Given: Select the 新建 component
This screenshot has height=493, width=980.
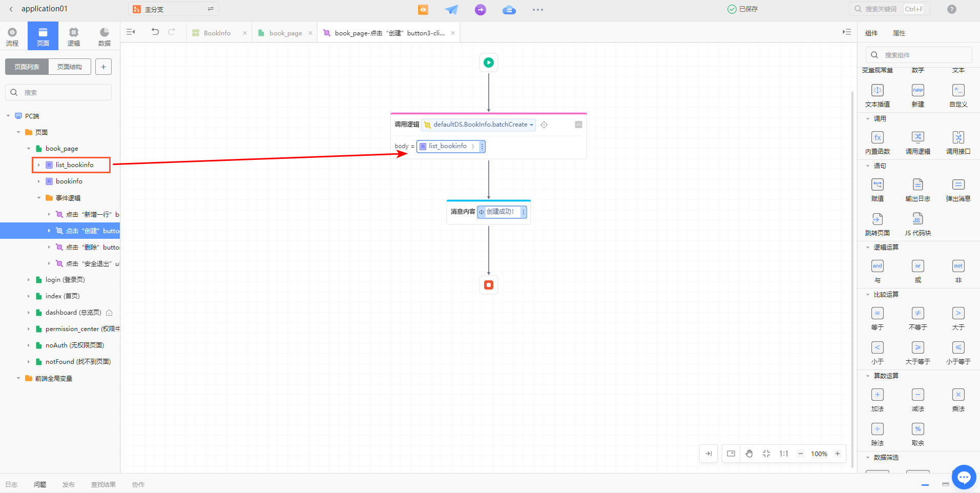Looking at the screenshot, I should (x=918, y=96).
